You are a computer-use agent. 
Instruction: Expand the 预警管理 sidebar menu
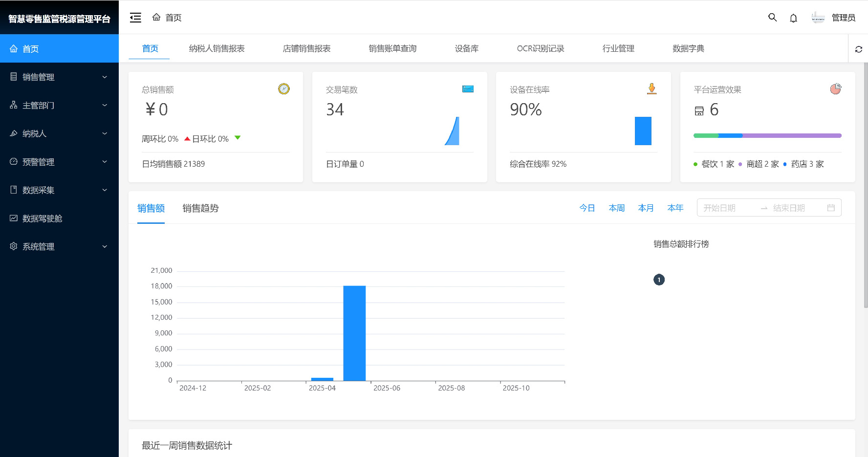pyautogui.click(x=59, y=162)
